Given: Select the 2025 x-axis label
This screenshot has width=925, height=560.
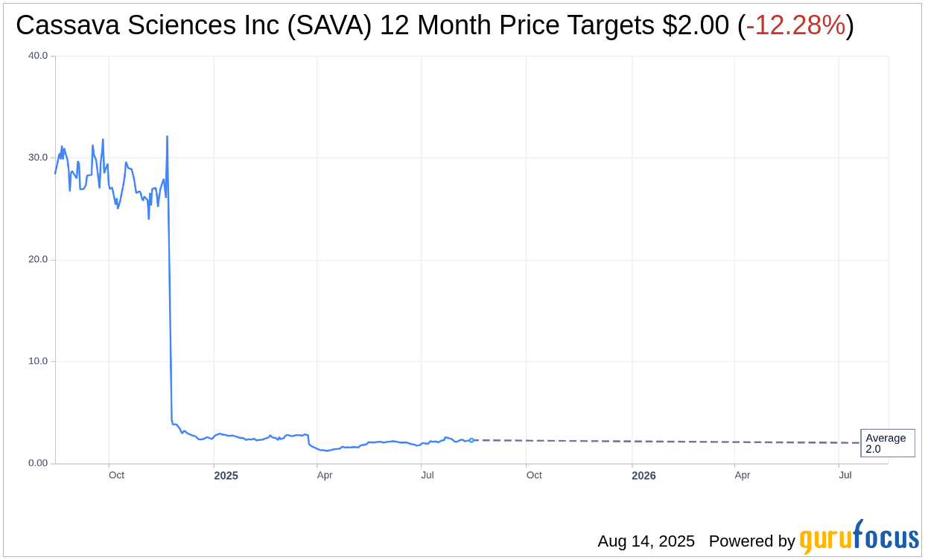Looking at the screenshot, I should [x=226, y=475].
